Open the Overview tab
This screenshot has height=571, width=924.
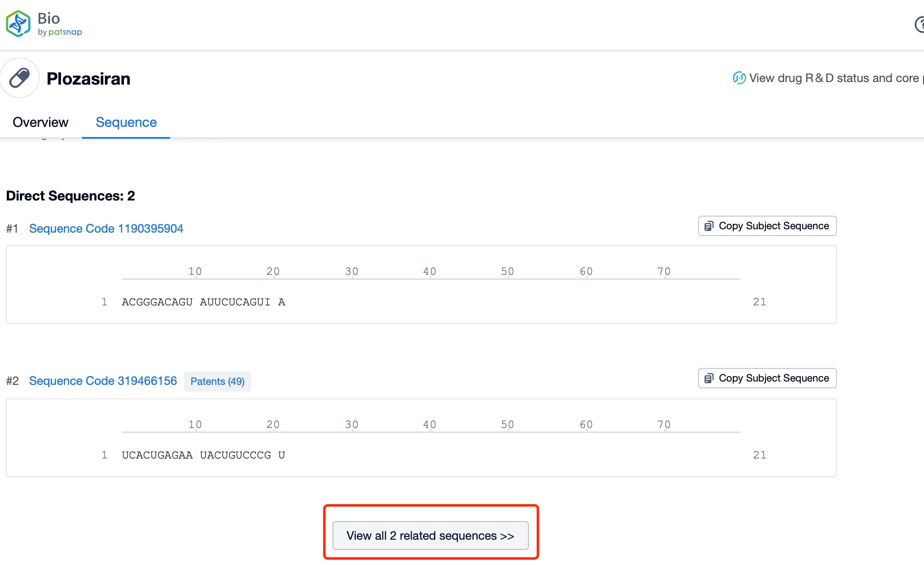(40, 122)
